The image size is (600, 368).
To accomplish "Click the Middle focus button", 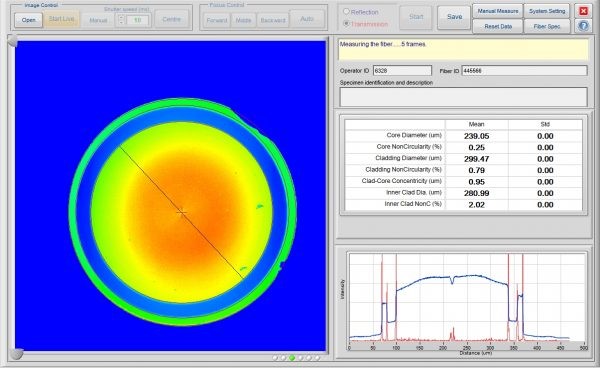I will [x=243, y=20].
